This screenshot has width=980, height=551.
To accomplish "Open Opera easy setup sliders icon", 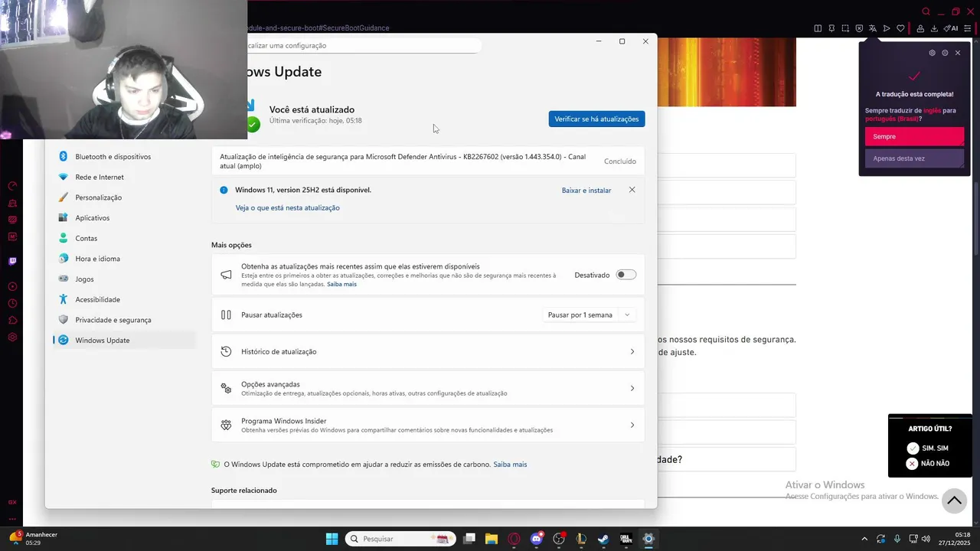I will pos(968,28).
